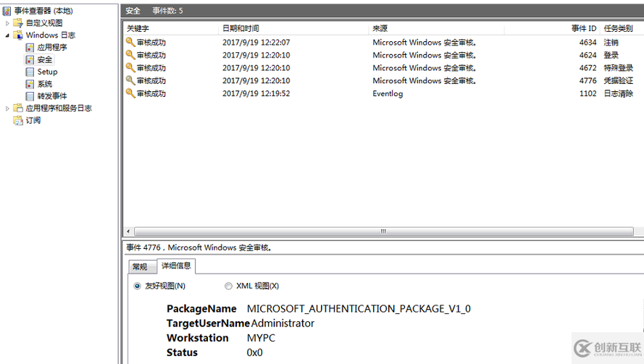Select 订阅 in the tree
Screen dimensions: 644x364
pyautogui.click(x=33, y=120)
